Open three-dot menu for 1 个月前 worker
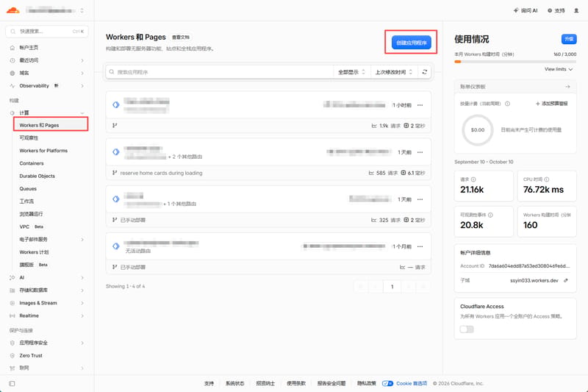This screenshot has width=588, height=392. [x=420, y=246]
